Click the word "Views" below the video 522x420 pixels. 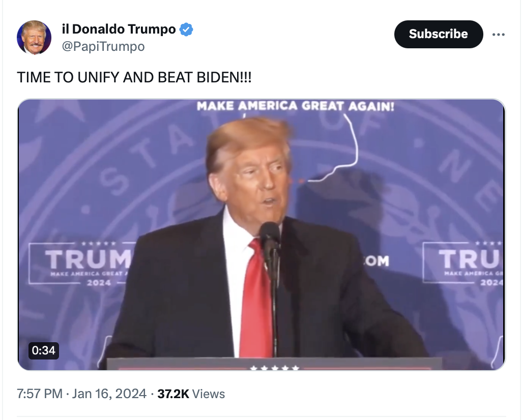tap(209, 394)
